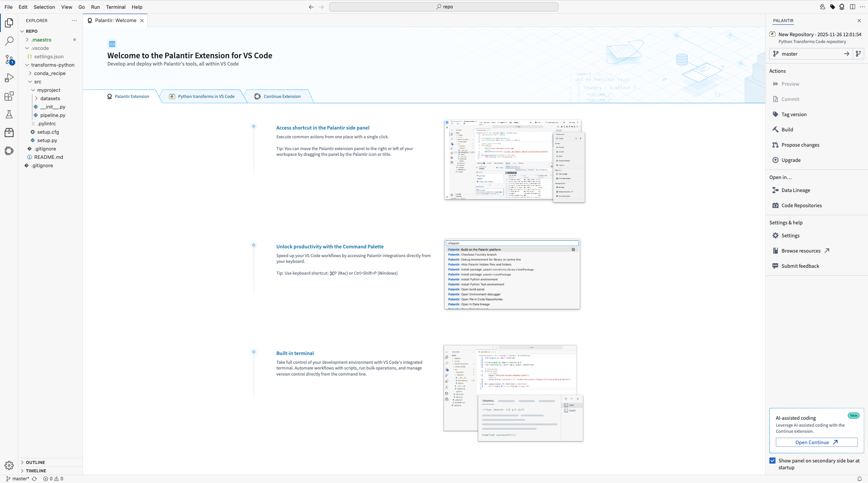Toggle the Palantir icon in title bar
868x483 pixels.
[x=842, y=7]
